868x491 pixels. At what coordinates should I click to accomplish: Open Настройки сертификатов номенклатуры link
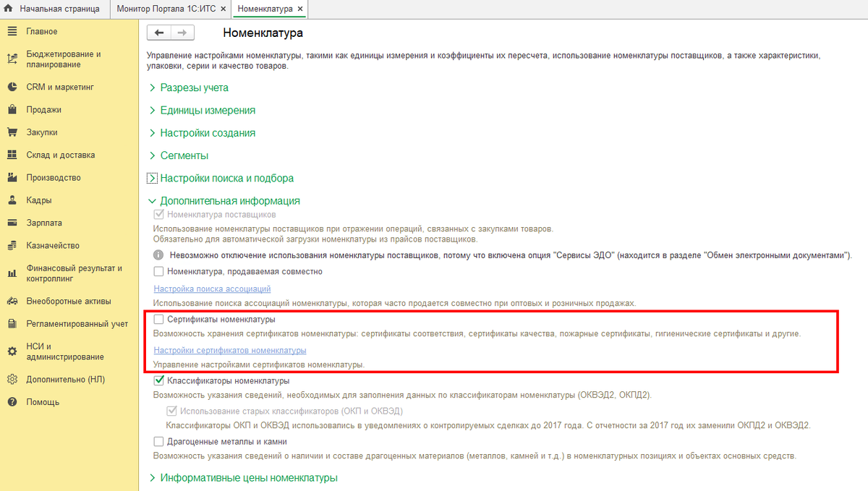pyautogui.click(x=230, y=350)
